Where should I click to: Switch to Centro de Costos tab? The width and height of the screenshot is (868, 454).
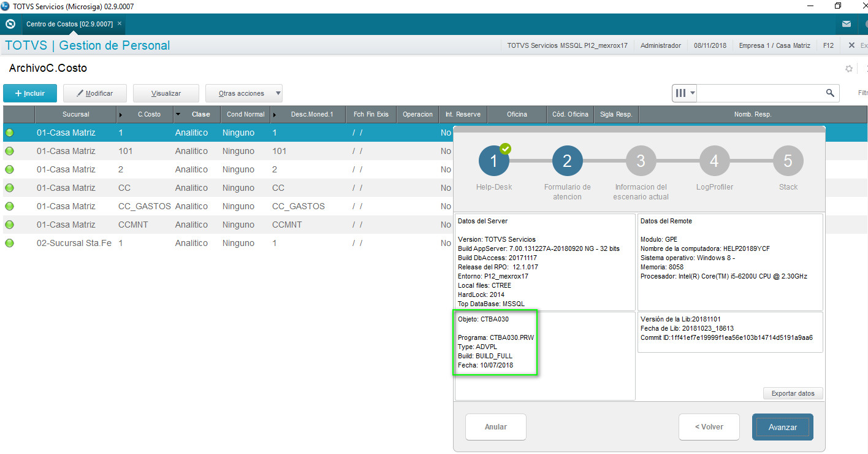pyautogui.click(x=69, y=24)
